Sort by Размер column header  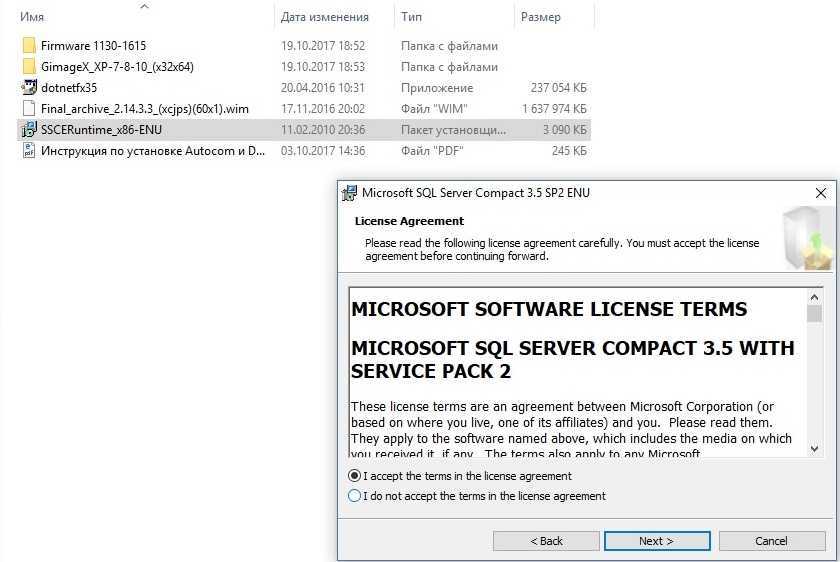540,17
